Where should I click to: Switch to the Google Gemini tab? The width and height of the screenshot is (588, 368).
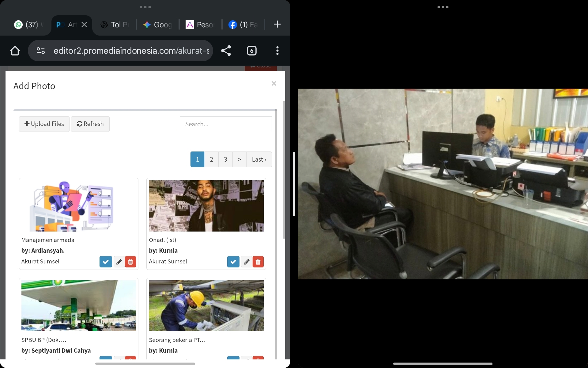[x=158, y=25]
